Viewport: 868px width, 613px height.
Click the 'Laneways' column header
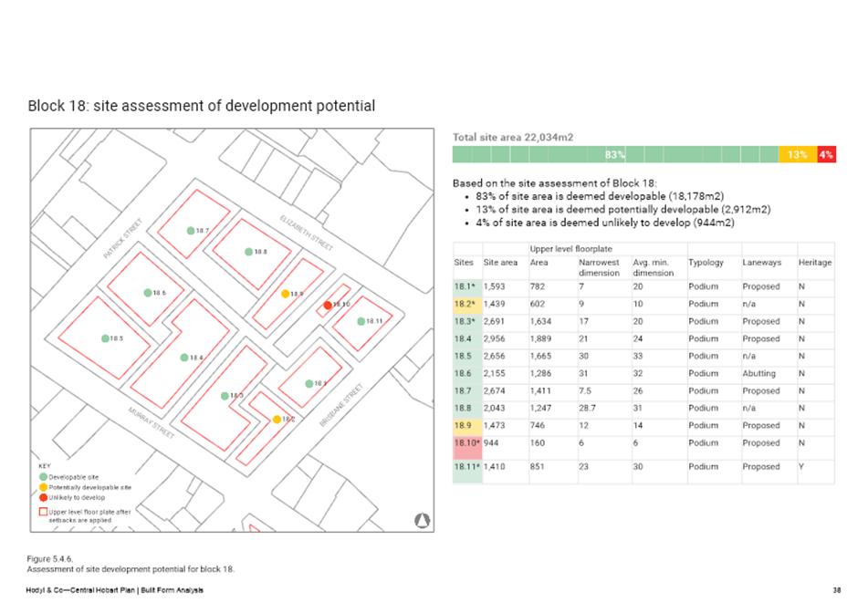click(762, 262)
